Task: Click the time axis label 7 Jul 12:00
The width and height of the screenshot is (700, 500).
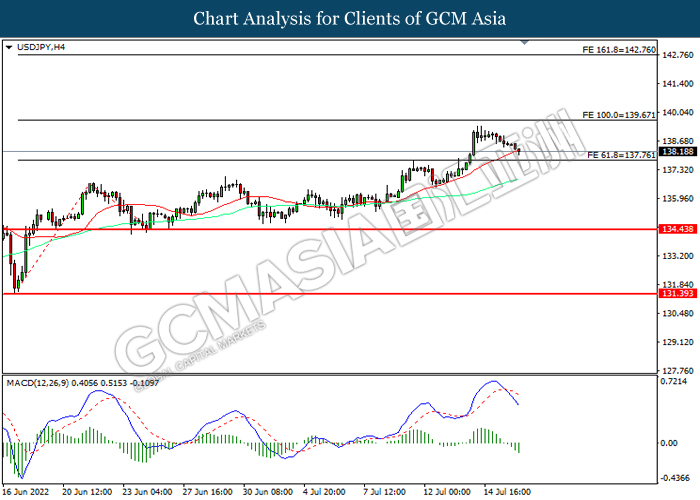Action: [384, 492]
